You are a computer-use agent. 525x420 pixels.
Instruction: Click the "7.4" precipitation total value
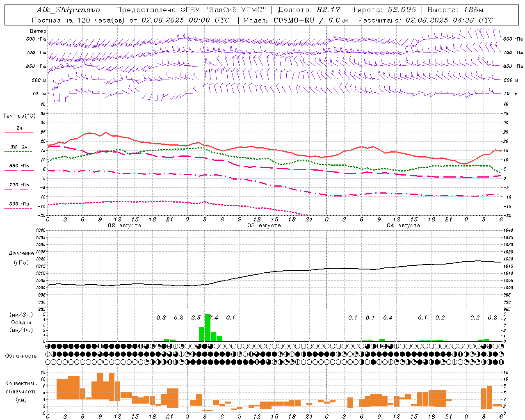(214, 317)
